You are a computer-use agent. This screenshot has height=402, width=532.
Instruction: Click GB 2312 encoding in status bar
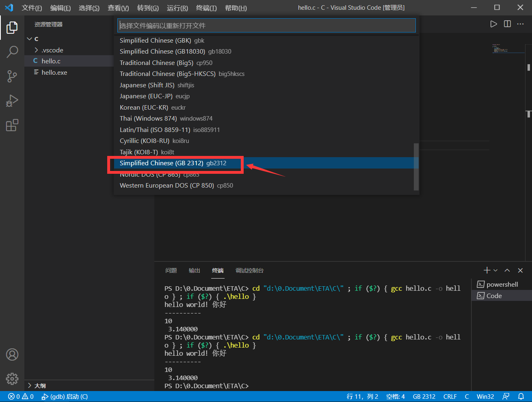424,397
